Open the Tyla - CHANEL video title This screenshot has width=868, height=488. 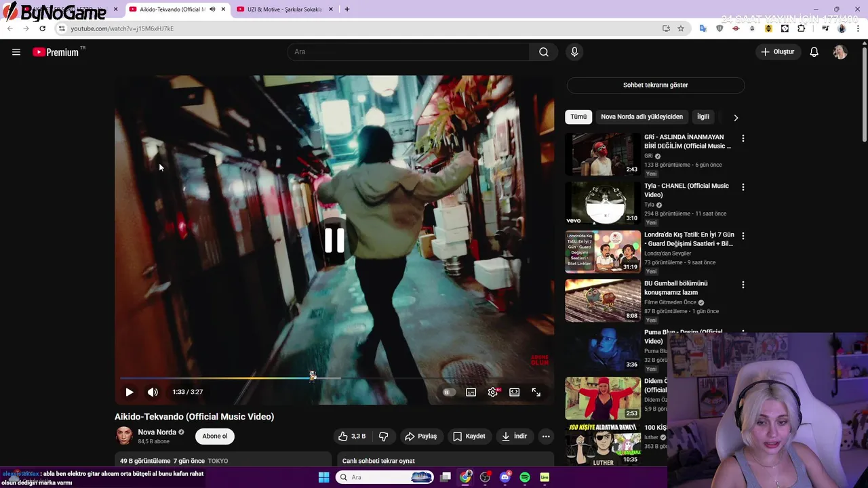[686, 190]
